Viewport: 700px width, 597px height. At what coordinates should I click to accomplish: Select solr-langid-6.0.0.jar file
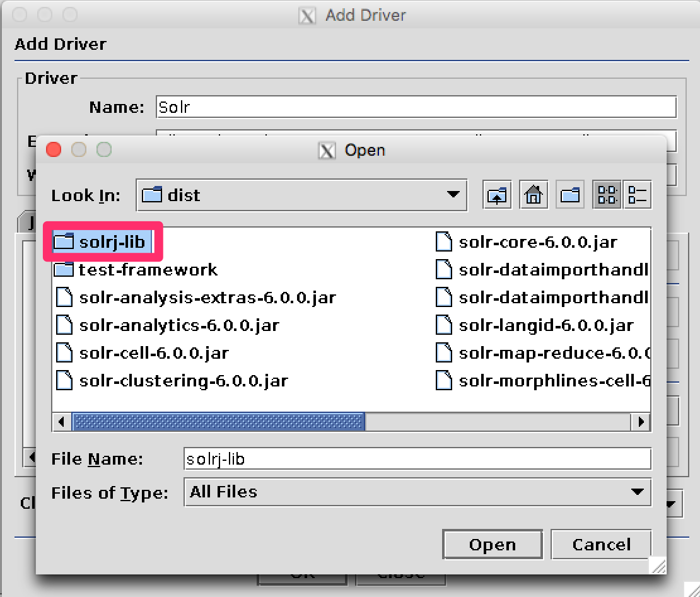pyautogui.click(x=545, y=325)
